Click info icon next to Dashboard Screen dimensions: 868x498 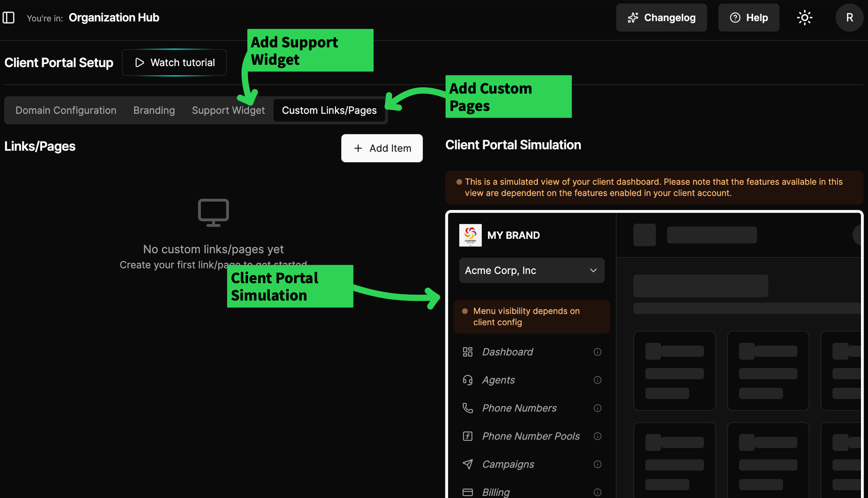click(597, 352)
